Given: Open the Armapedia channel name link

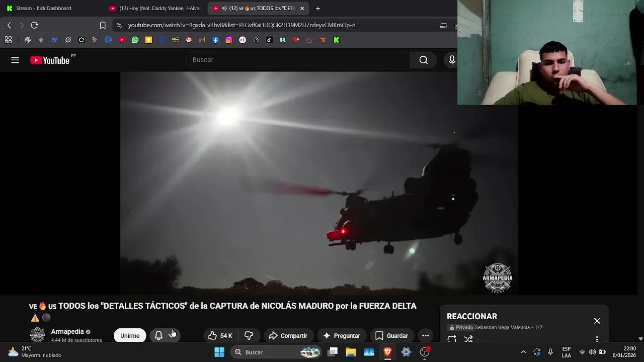Looking at the screenshot, I should tap(67, 332).
